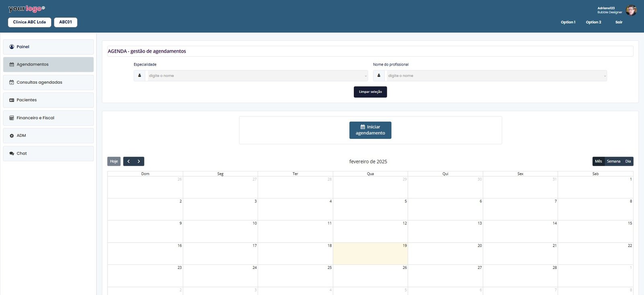Click day 18 in the calendar
The image size is (644, 295).
295,254
